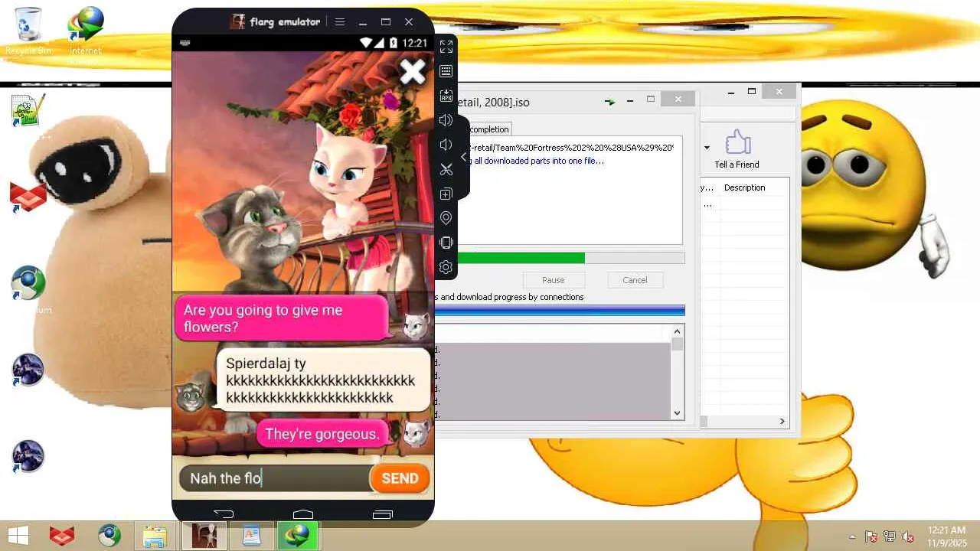Send the typed chat message
Screen dimensions: 980x551
[x=400, y=478]
